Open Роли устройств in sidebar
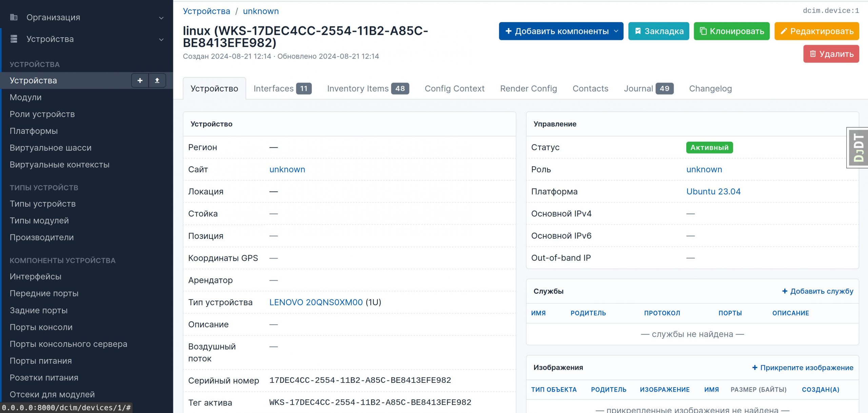The image size is (868, 413). point(42,114)
